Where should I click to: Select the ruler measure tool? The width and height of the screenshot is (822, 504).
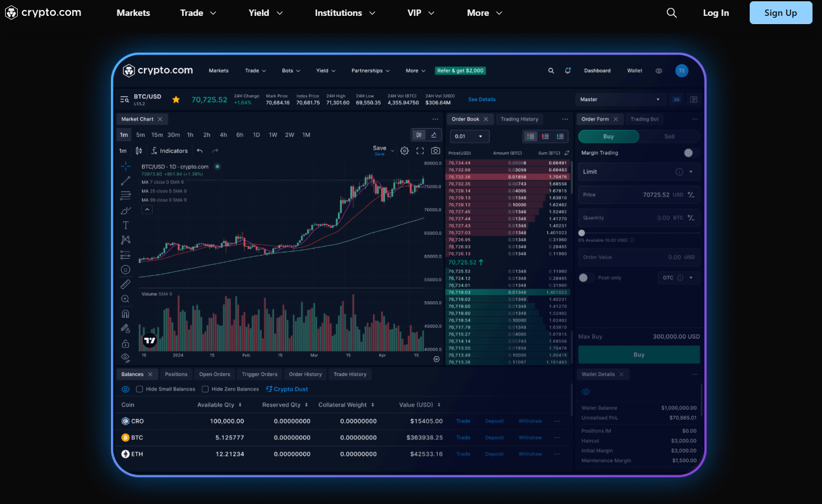pos(126,284)
